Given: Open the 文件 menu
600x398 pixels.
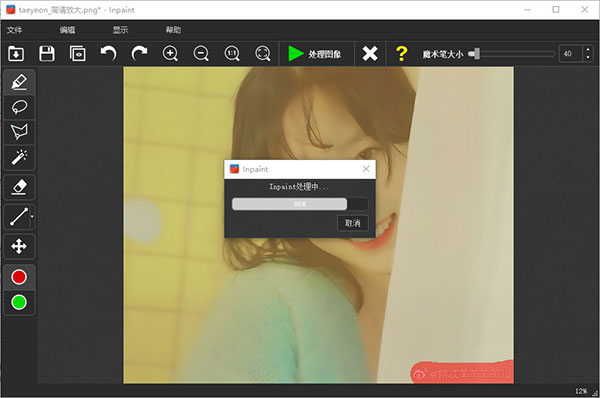Looking at the screenshot, I should 15,30.
